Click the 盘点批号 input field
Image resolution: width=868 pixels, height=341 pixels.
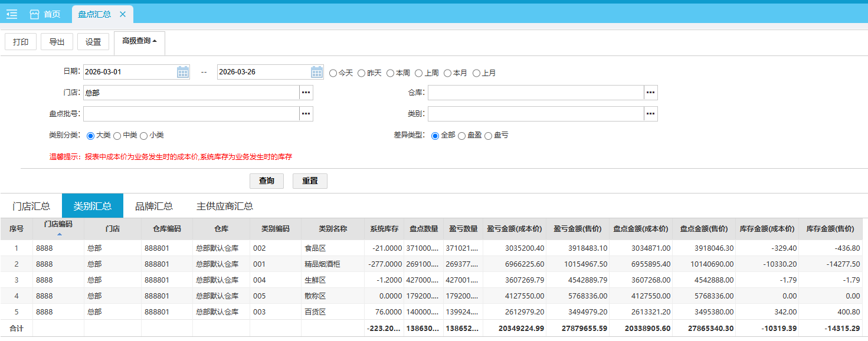191,114
